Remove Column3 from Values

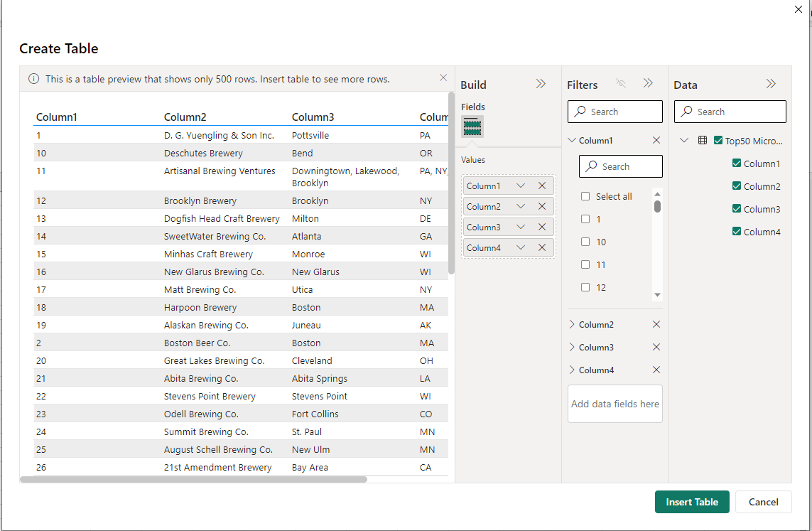coord(541,227)
